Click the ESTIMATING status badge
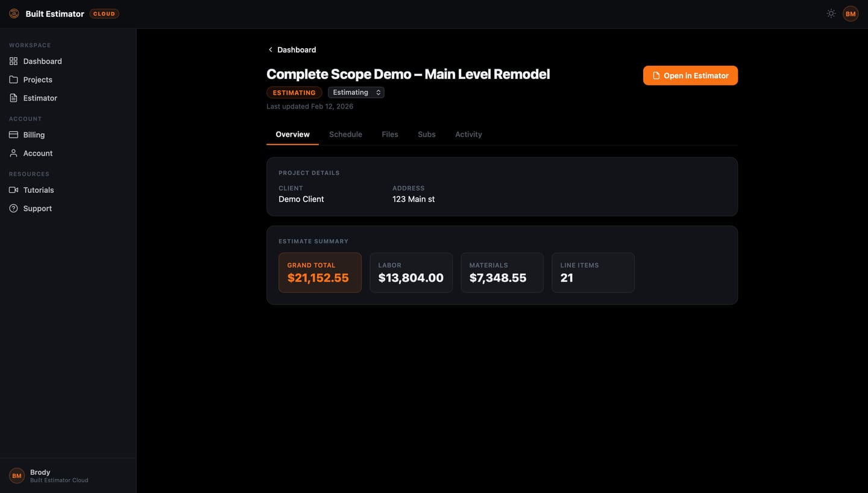The width and height of the screenshot is (868, 493). click(x=294, y=93)
